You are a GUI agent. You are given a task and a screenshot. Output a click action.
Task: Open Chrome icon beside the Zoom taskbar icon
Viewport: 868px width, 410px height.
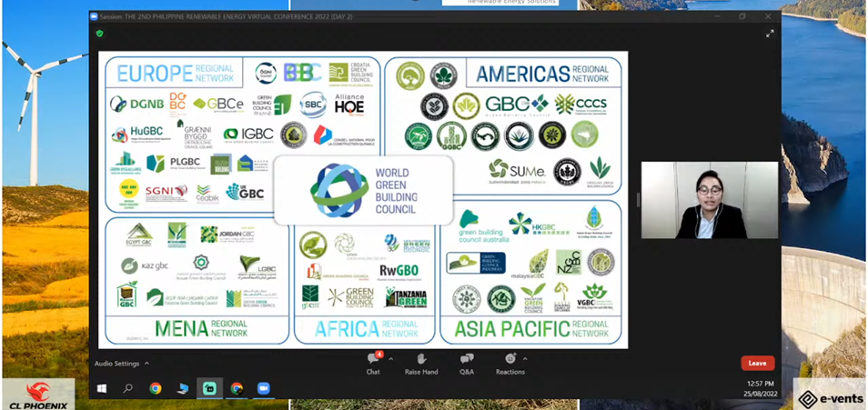(x=237, y=388)
